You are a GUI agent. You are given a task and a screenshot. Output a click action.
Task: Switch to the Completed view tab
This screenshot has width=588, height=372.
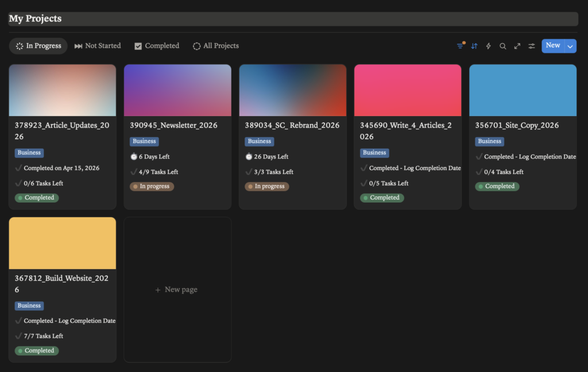coord(157,46)
